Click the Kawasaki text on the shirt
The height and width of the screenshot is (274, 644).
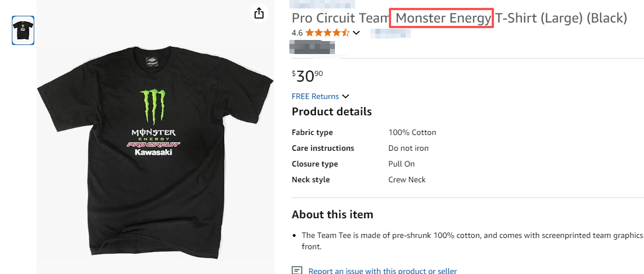(x=153, y=152)
